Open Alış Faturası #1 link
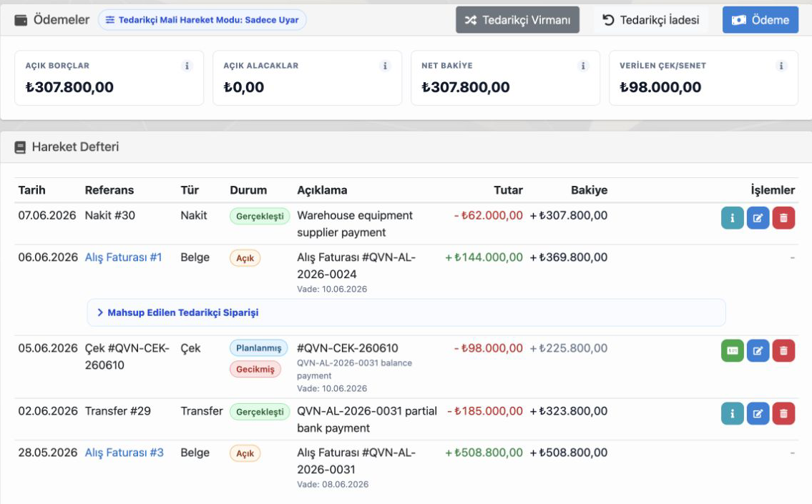This screenshot has height=504, width=812. [x=123, y=257]
